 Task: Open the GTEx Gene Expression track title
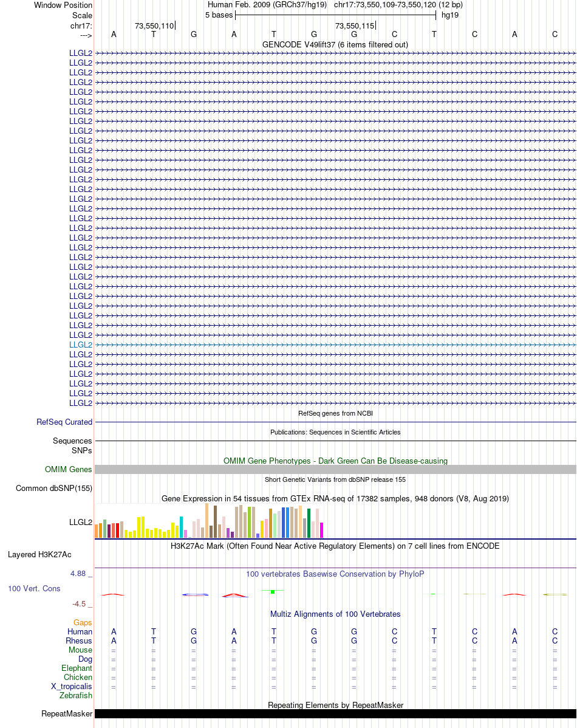pyautogui.click(x=335, y=499)
